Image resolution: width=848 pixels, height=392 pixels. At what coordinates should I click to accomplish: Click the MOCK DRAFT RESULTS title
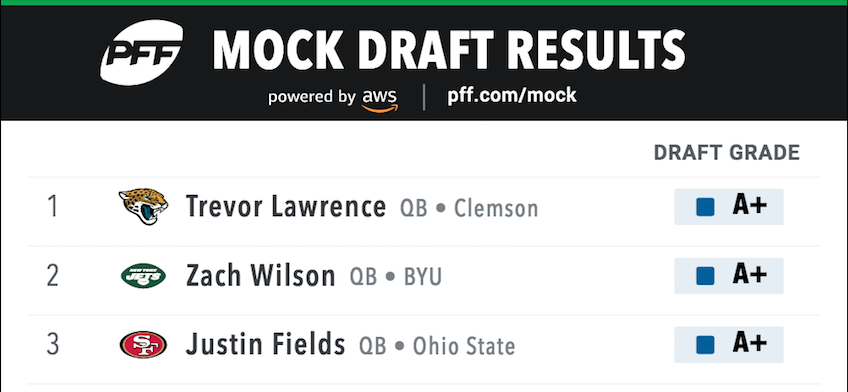point(449,50)
